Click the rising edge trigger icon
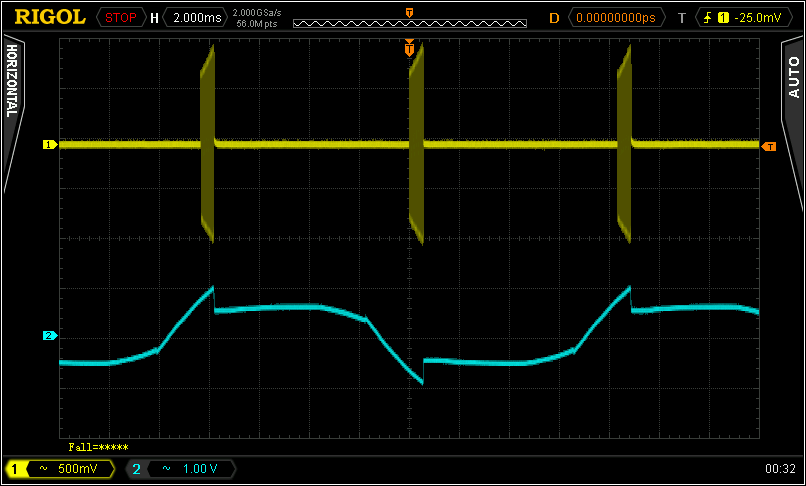This screenshot has height=486, width=806. [x=710, y=17]
